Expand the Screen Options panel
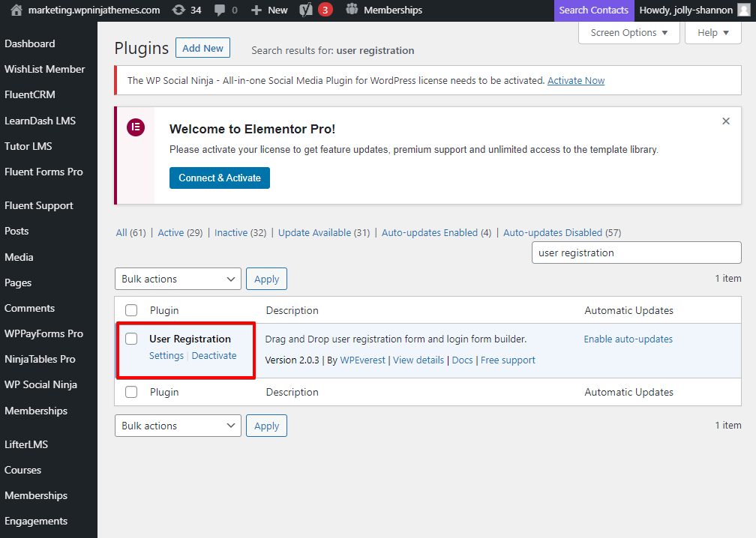 (x=628, y=33)
